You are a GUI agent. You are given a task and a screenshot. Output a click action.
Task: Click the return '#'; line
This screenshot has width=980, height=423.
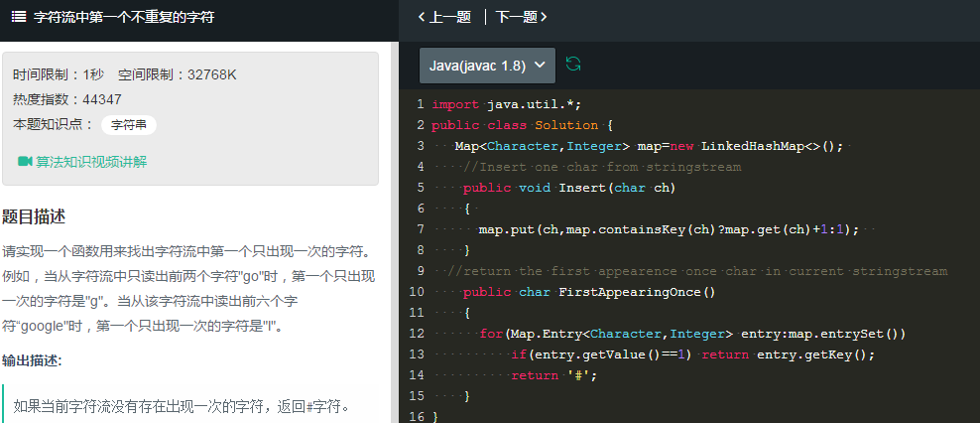point(554,375)
